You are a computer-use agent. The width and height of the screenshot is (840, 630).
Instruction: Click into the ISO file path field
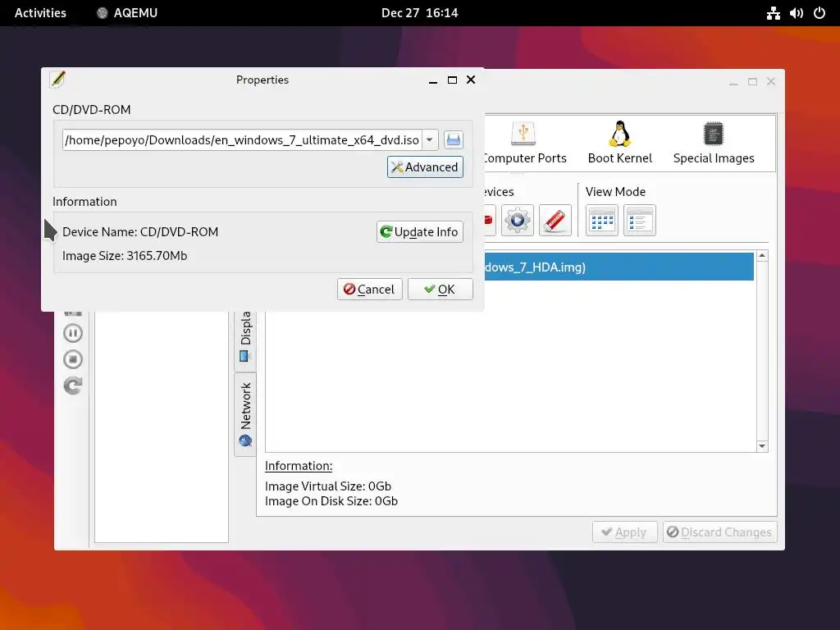(x=242, y=139)
